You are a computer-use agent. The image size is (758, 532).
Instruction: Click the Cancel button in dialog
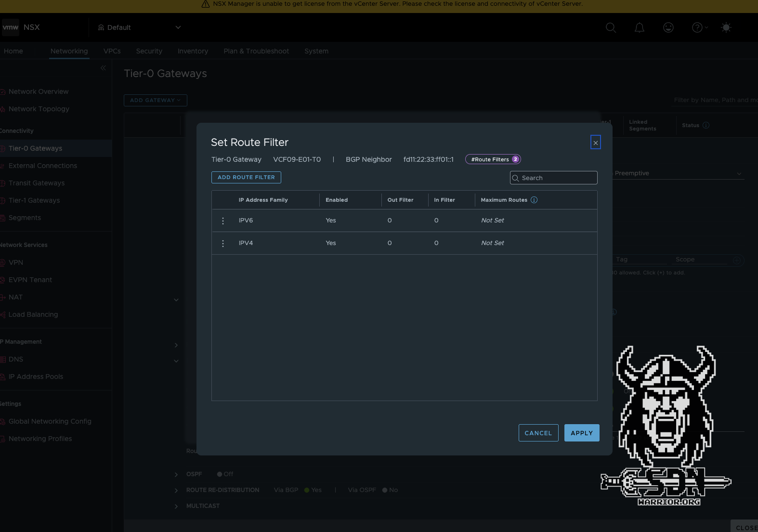tap(538, 433)
